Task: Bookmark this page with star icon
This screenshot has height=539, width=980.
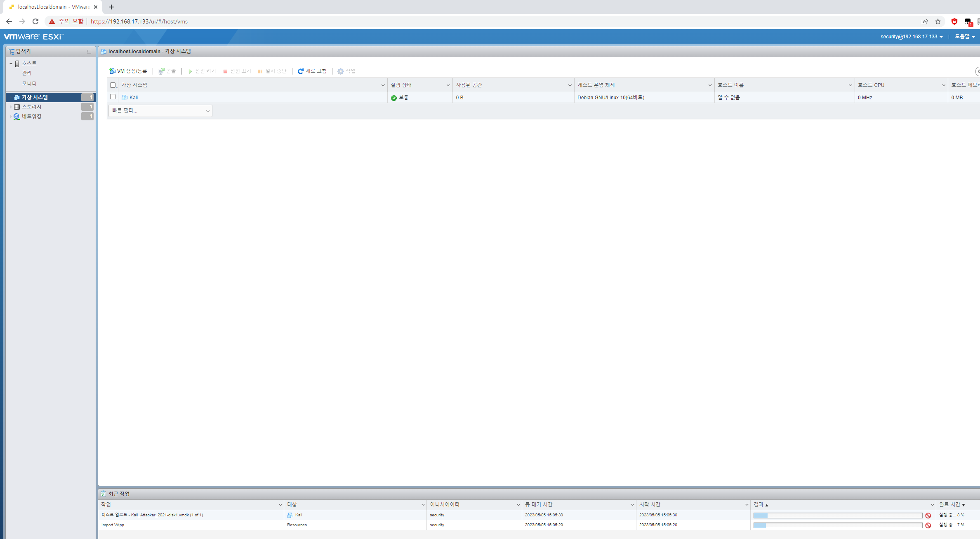Action: click(x=938, y=21)
